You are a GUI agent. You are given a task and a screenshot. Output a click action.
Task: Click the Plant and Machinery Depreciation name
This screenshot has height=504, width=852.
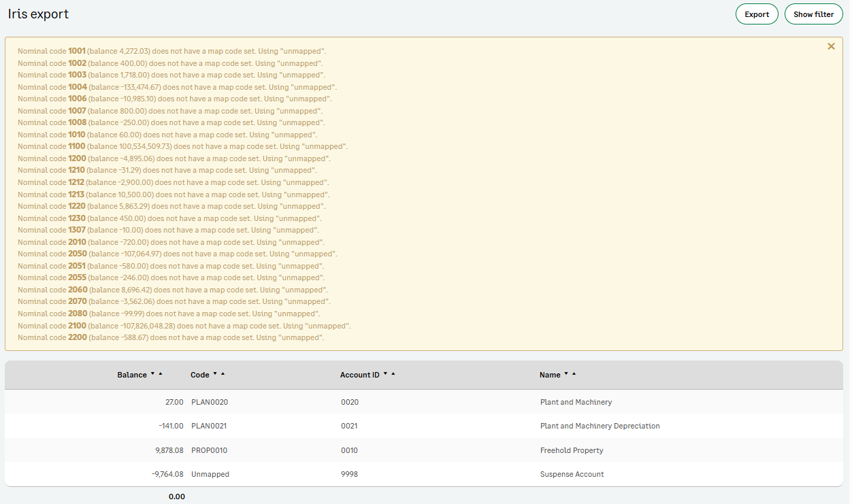600,426
